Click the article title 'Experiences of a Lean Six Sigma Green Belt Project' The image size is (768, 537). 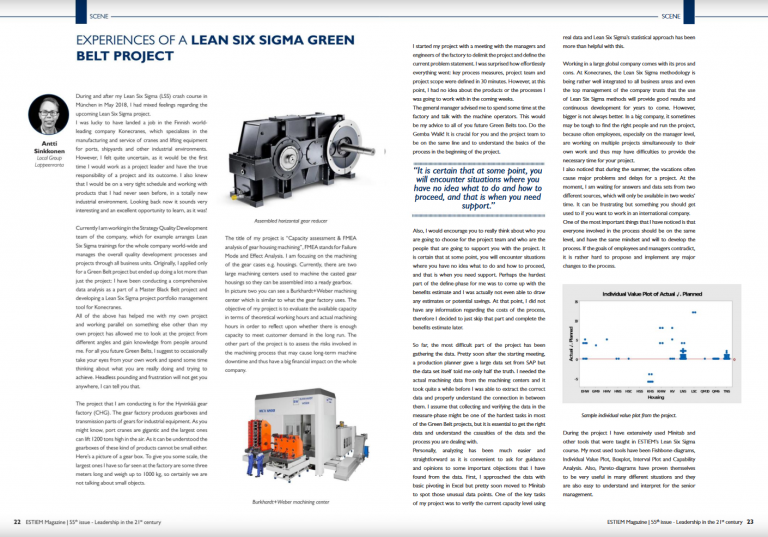tap(215, 48)
